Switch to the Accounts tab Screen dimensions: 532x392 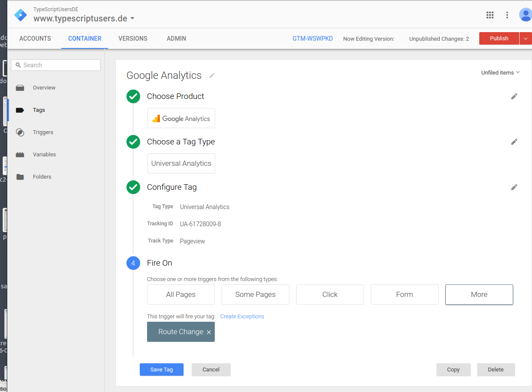coord(35,39)
